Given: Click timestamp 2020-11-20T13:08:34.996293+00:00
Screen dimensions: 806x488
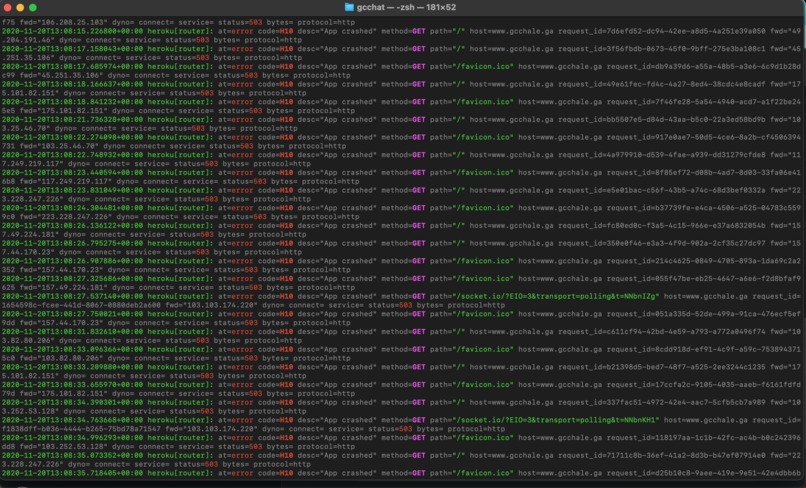Looking at the screenshot, I should 72,438.
